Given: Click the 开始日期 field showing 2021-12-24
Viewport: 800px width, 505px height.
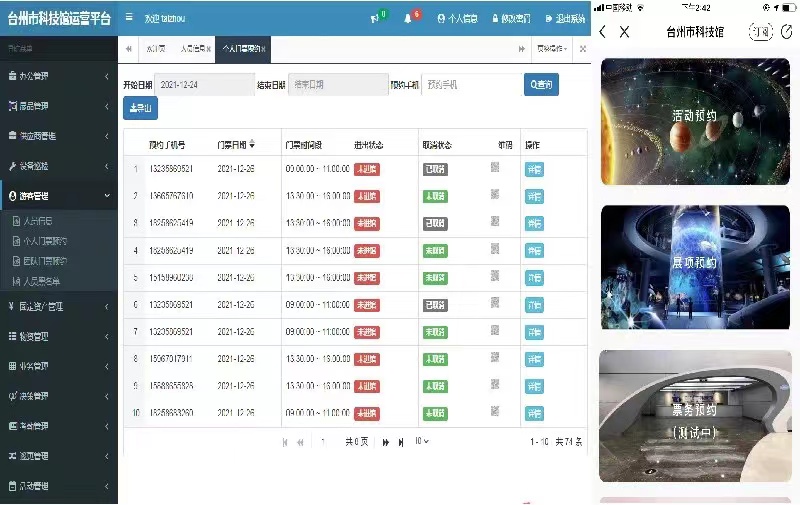Looking at the screenshot, I should point(205,85).
